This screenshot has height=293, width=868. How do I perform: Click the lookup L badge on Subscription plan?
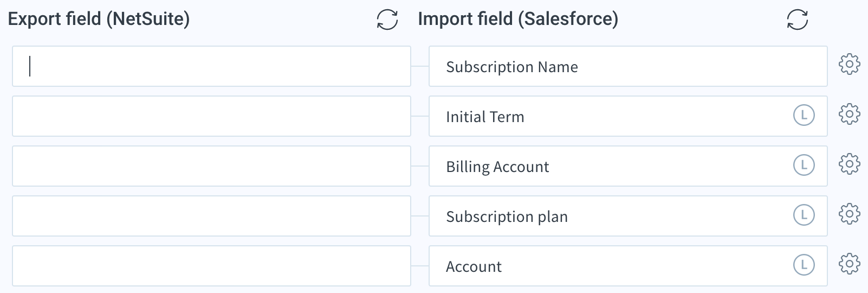pyautogui.click(x=804, y=215)
